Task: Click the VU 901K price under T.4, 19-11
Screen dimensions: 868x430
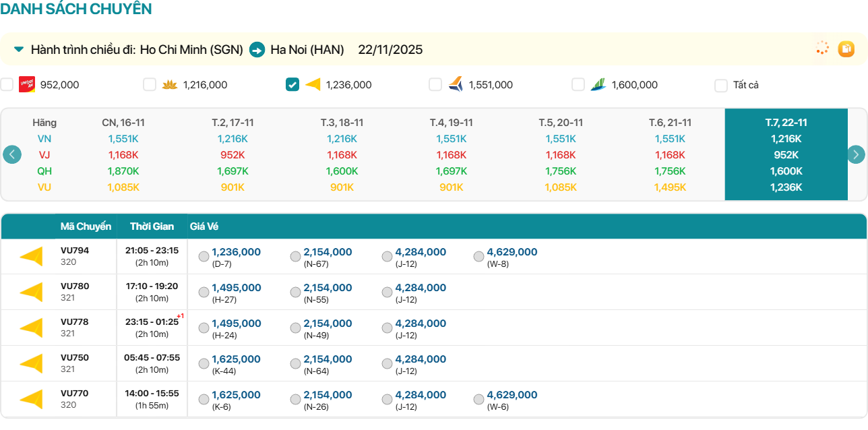Action: click(451, 187)
